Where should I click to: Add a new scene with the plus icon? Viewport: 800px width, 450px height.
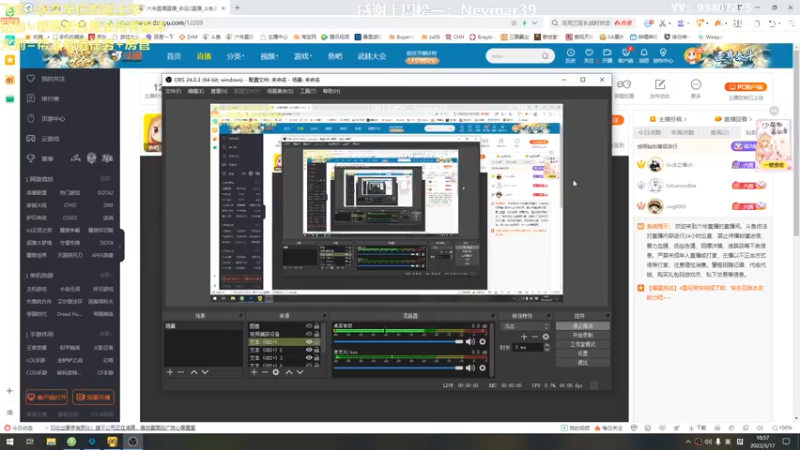coord(170,372)
